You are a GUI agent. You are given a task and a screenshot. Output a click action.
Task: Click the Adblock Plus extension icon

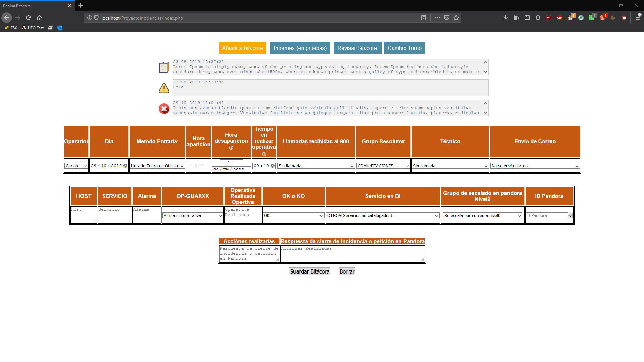(x=559, y=18)
